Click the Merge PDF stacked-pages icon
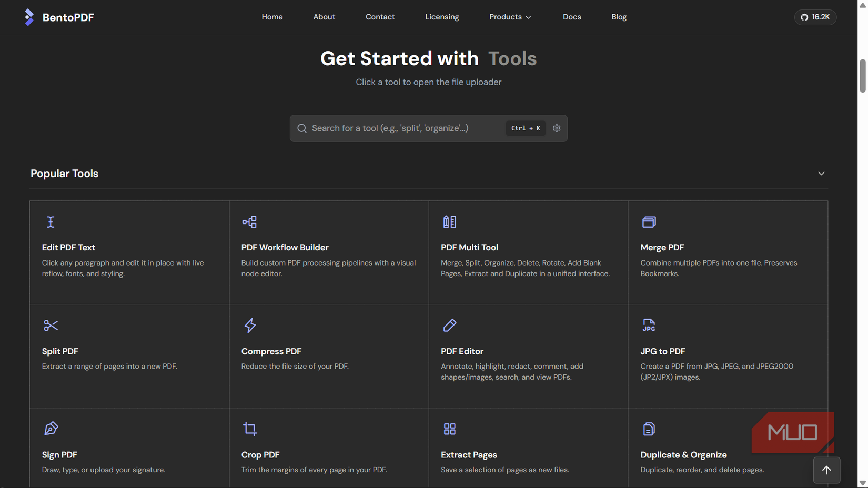 coord(649,222)
